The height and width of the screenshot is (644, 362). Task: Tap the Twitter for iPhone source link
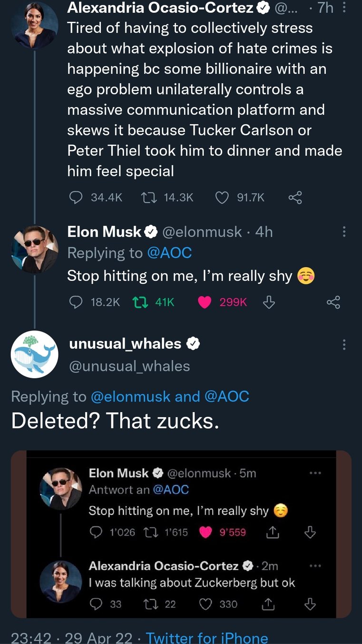click(207, 637)
